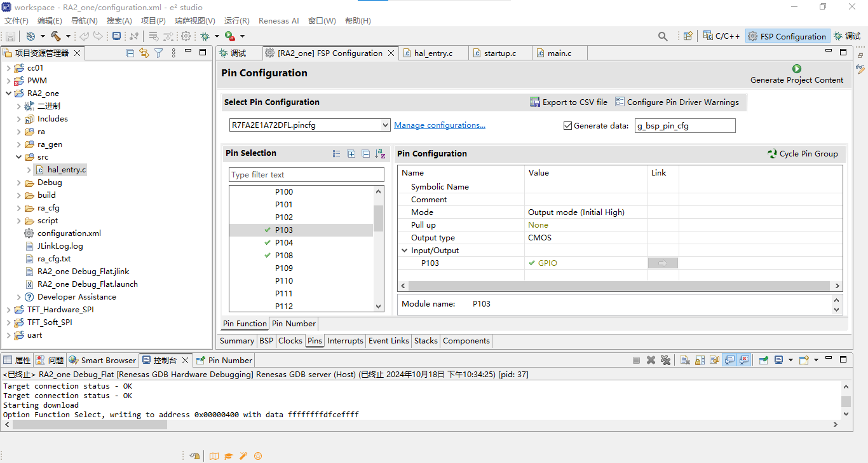Switch to the 调试 perspective button
The width and height of the screenshot is (868, 463).
pos(847,36)
